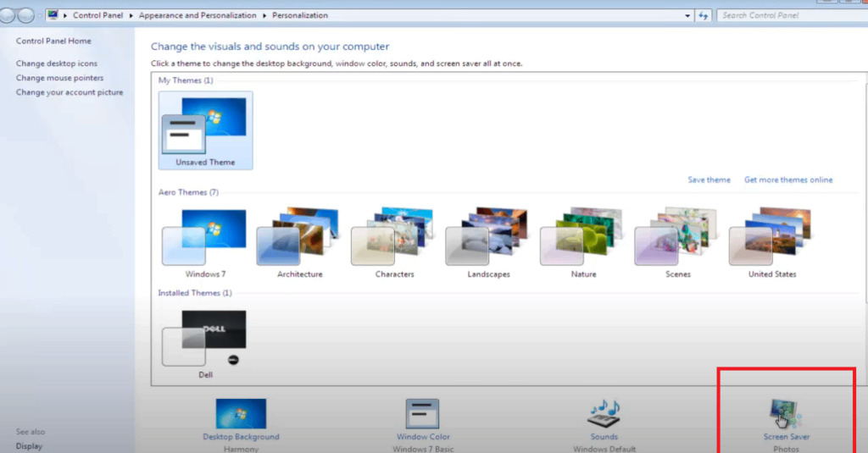Apply the Dell installed theme
The height and width of the screenshot is (453, 868).
204,339
